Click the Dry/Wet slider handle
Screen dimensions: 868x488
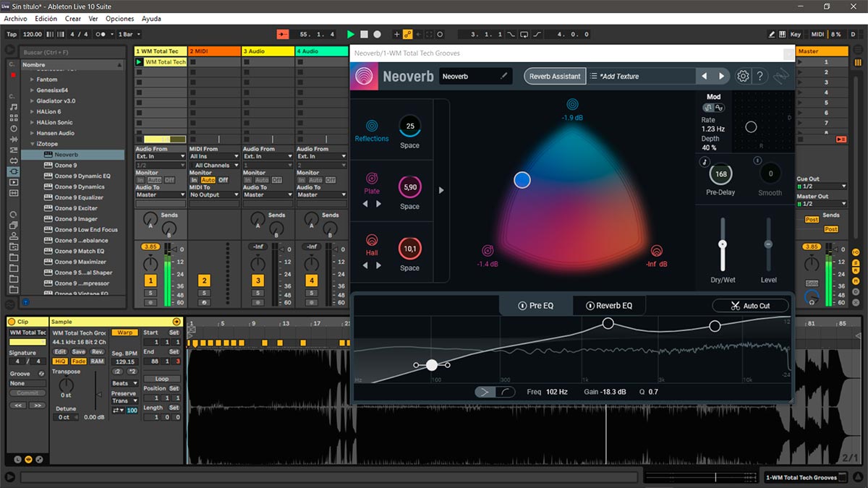pos(722,245)
